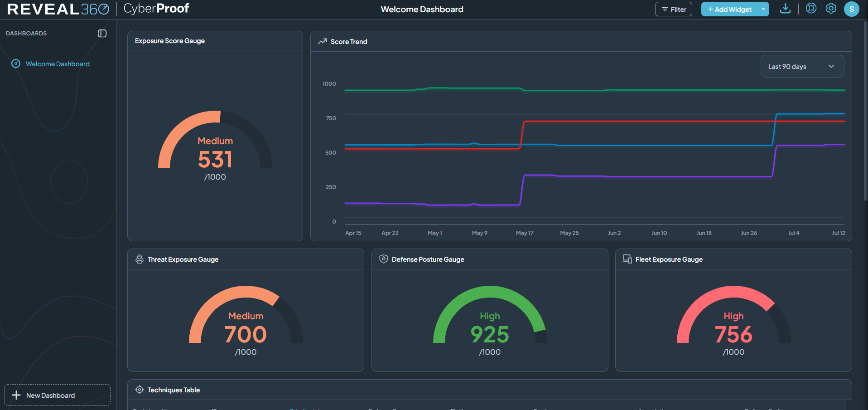Click the 756 fleet exposure value

(733, 335)
